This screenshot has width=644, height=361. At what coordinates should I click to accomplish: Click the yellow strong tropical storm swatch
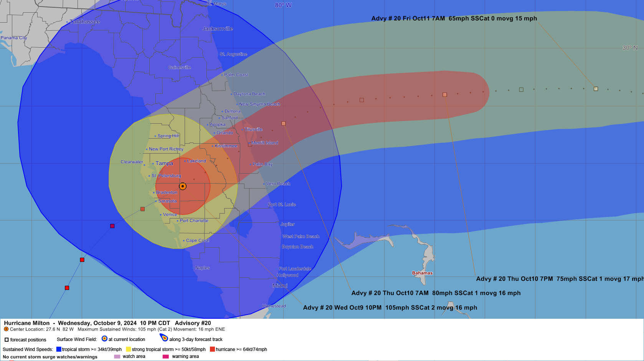pyautogui.click(x=129, y=349)
